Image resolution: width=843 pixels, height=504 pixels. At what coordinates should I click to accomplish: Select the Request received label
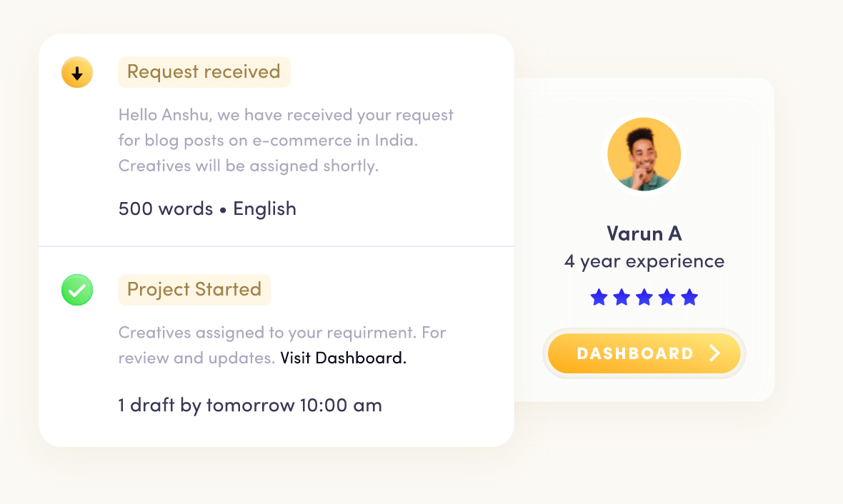(204, 72)
